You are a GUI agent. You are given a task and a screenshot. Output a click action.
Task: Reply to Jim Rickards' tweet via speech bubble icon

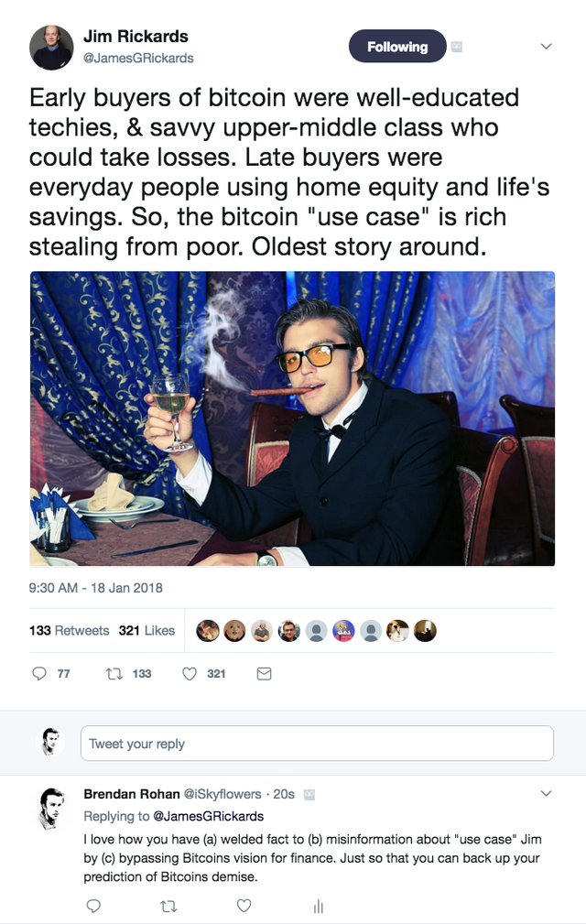40,674
